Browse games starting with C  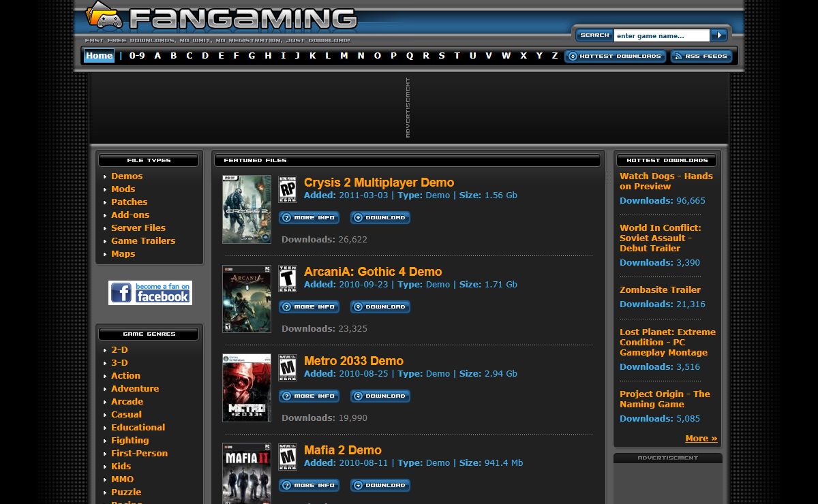[190, 56]
